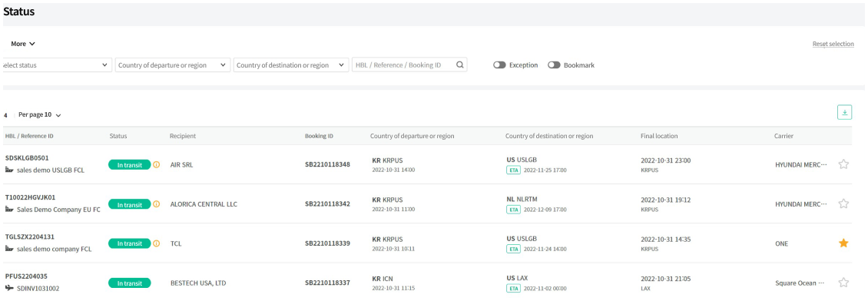
Task: Click the download icon above the table
Action: click(x=844, y=112)
